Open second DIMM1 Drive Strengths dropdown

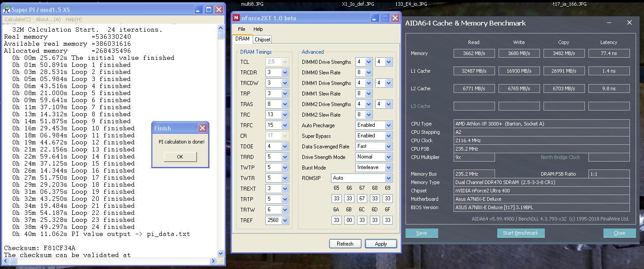point(388,83)
